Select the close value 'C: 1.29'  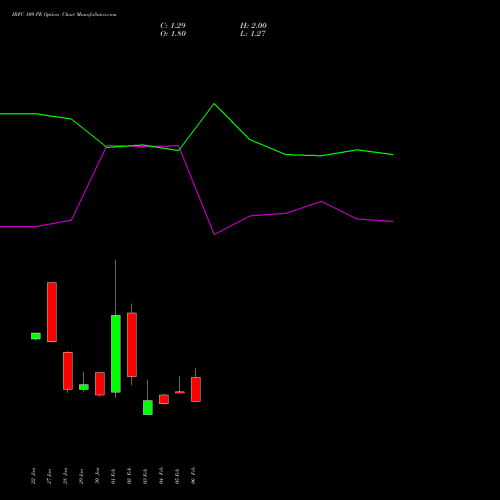click(173, 26)
